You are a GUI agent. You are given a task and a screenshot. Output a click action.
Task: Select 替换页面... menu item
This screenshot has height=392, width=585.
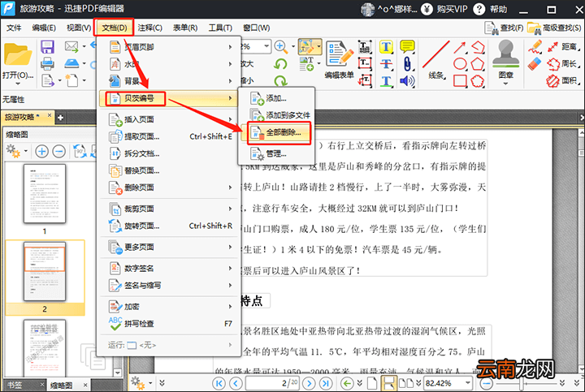(x=169, y=170)
